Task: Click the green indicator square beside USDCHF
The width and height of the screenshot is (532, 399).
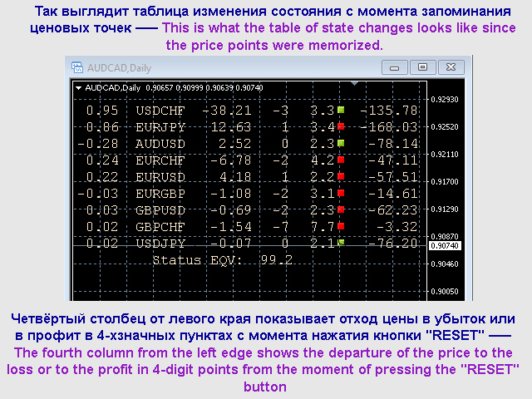Action: point(340,110)
